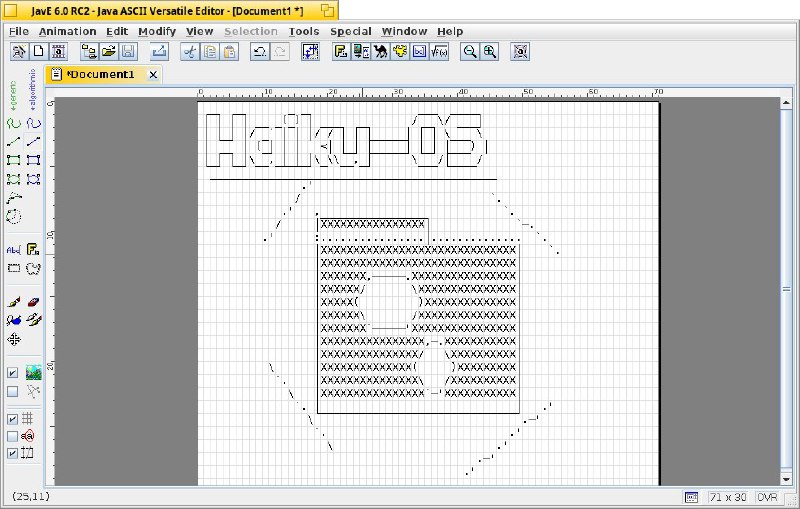
Task: Pick the Paintbrush tool
Action: coord(14,301)
